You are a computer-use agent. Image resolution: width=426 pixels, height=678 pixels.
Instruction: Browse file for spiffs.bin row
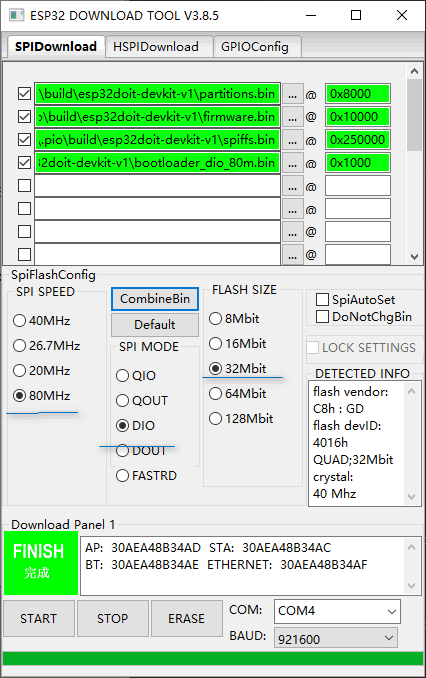[292, 140]
